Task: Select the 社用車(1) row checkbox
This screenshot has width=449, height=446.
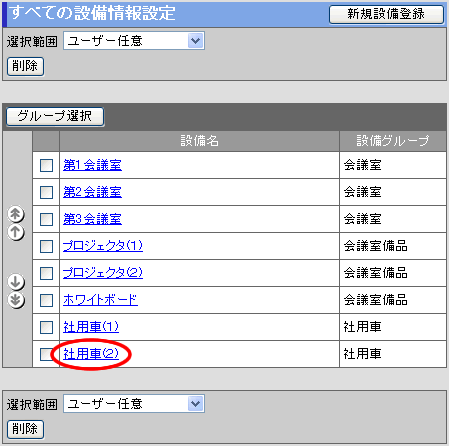Action: click(46, 327)
